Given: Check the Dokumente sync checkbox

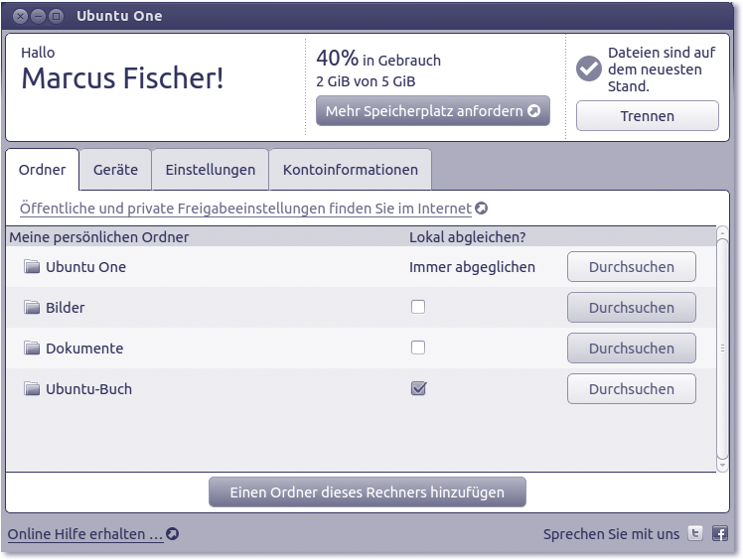Looking at the screenshot, I should click(418, 348).
